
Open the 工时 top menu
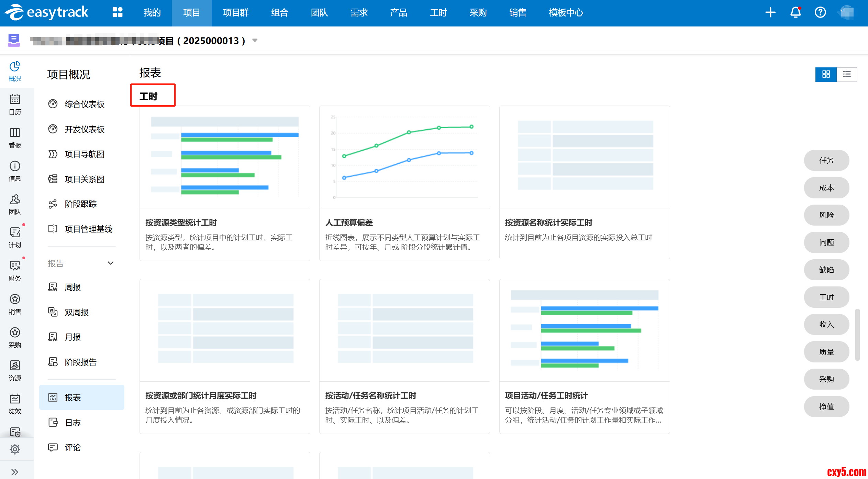point(438,13)
